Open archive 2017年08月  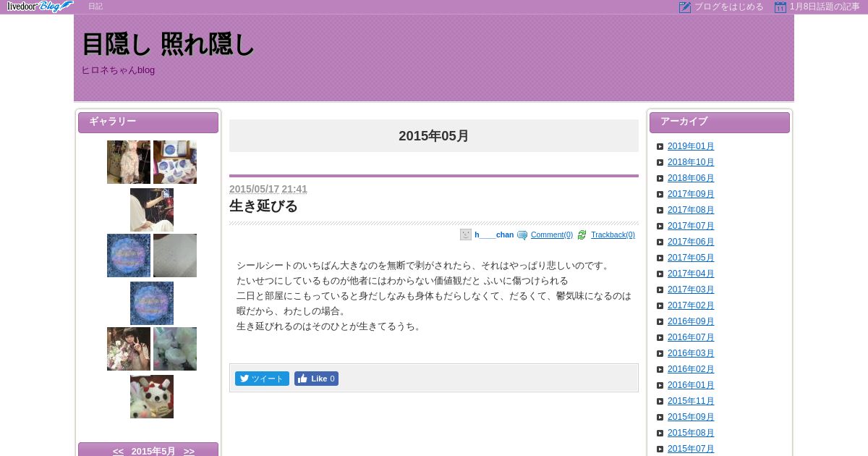(x=691, y=210)
